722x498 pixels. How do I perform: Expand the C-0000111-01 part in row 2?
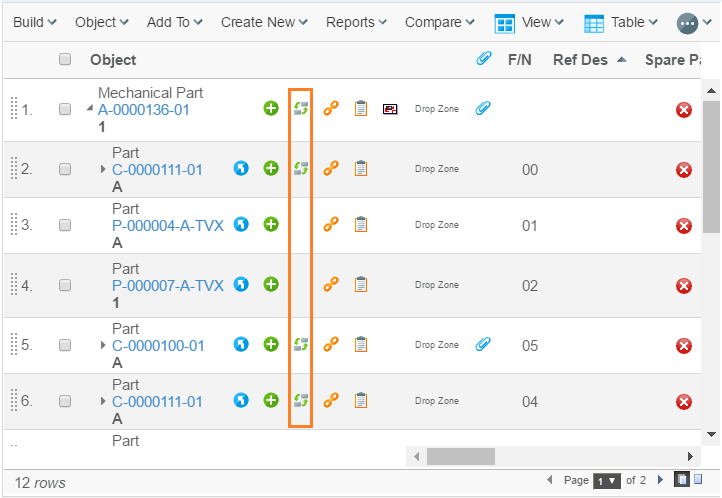(103, 170)
